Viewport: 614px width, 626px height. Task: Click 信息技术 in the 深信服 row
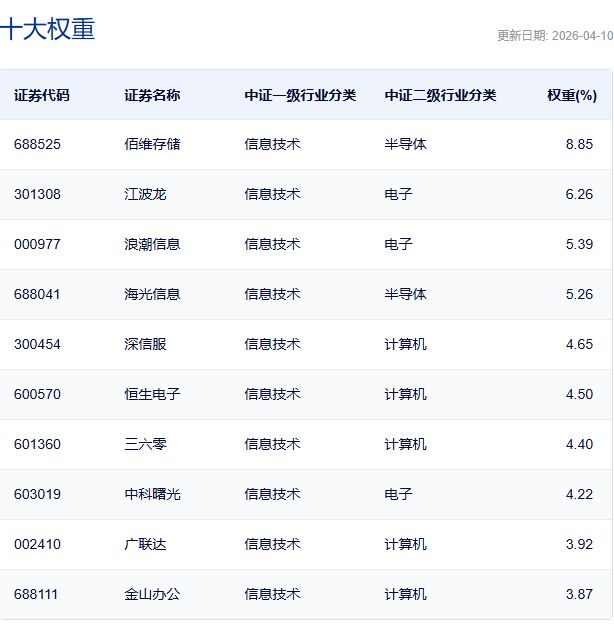point(272,344)
